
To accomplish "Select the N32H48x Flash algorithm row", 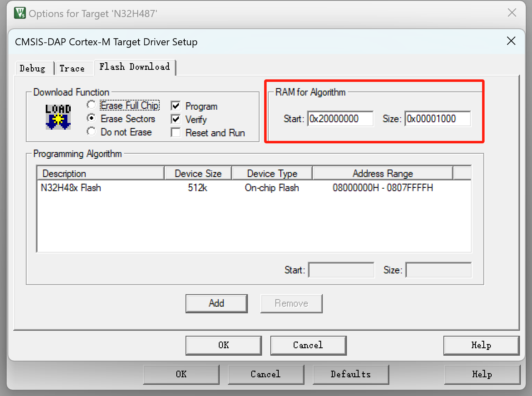I will pos(254,188).
